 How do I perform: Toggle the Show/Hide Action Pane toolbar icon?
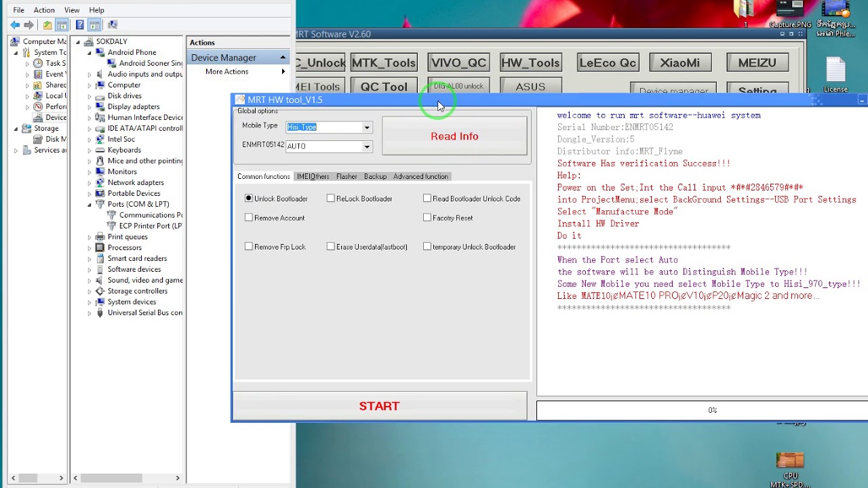(94, 25)
